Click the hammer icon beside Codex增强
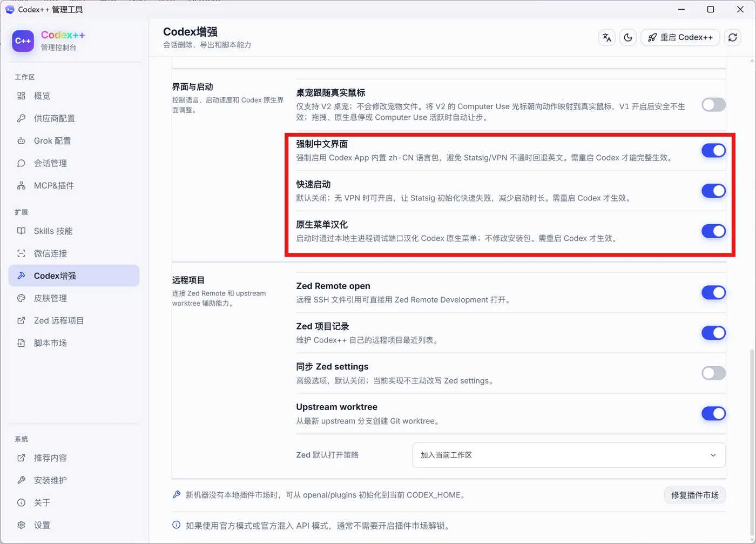The width and height of the screenshot is (756, 544). click(x=21, y=276)
